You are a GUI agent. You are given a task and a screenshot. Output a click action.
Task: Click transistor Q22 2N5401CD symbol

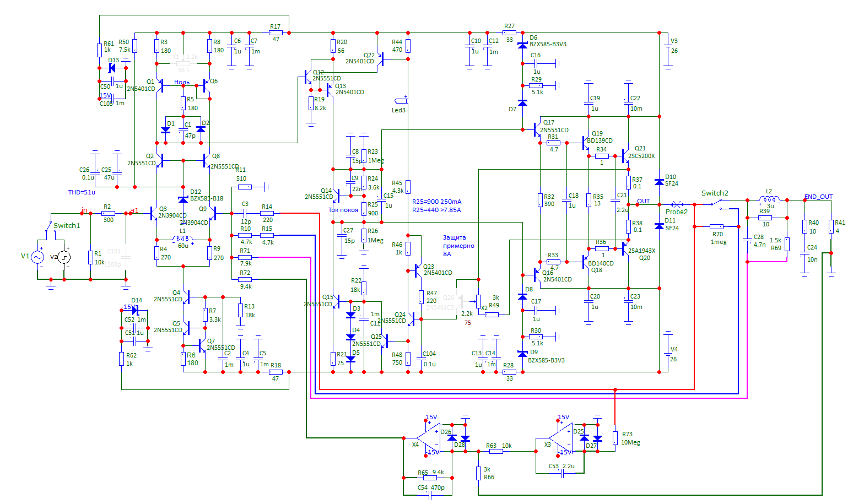[x=380, y=59]
